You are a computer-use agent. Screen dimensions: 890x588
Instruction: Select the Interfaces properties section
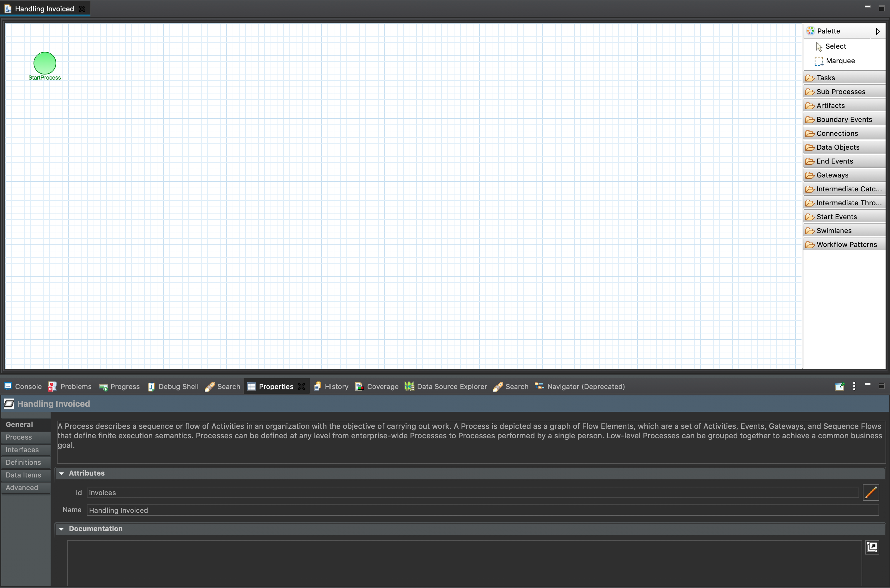point(26,450)
